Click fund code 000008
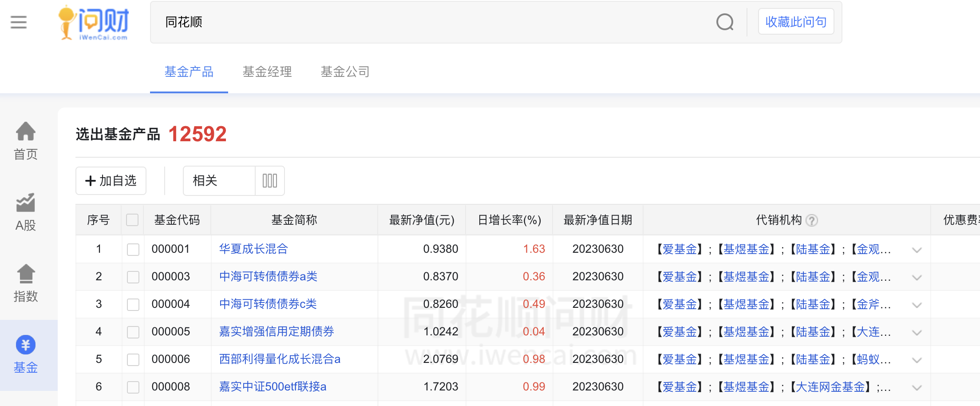Image resolution: width=980 pixels, height=406 pixels. pos(170,386)
